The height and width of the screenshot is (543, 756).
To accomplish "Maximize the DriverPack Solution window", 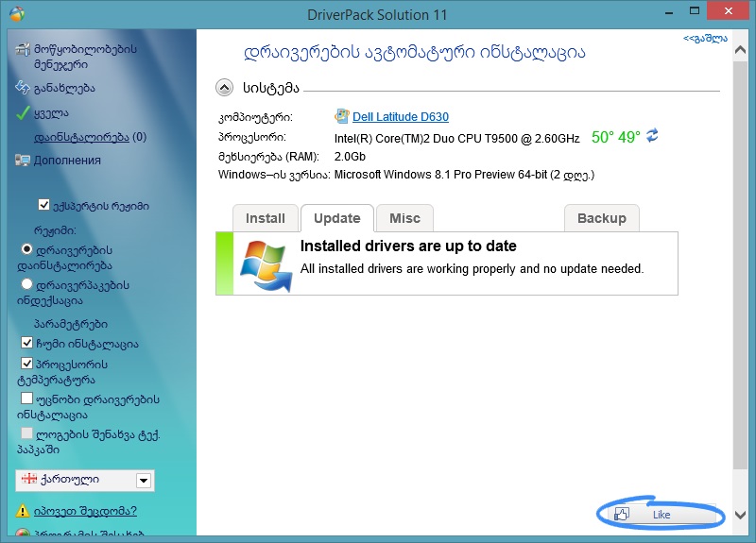I will point(695,11).
